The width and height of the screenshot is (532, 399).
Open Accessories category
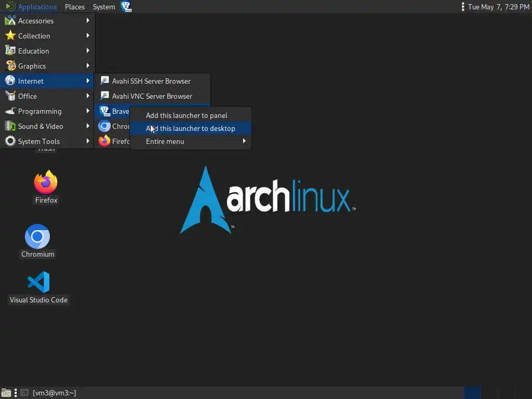click(x=47, y=21)
